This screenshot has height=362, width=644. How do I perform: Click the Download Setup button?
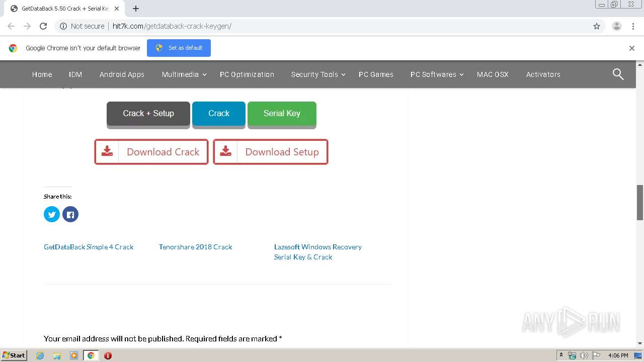click(271, 152)
